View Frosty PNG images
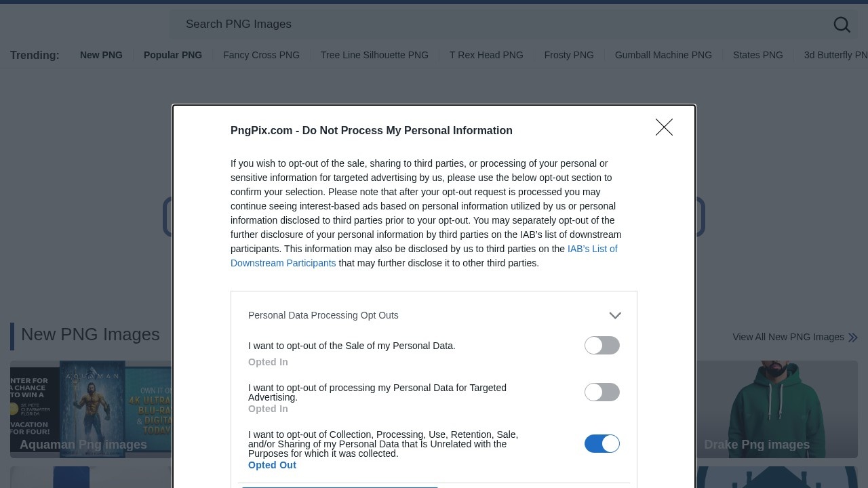This screenshot has width=868, height=488. click(x=569, y=55)
